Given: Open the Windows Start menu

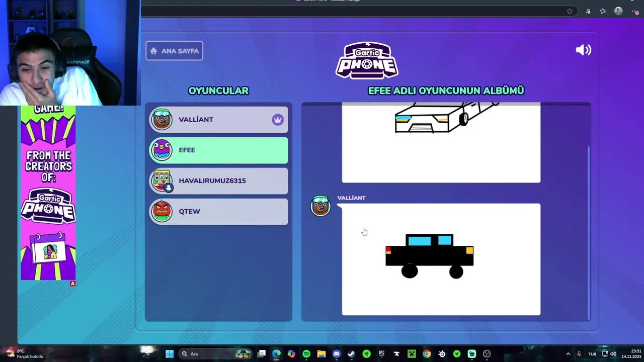Looking at the screenshot, I should pyautogui.click(x=170, y=354).
